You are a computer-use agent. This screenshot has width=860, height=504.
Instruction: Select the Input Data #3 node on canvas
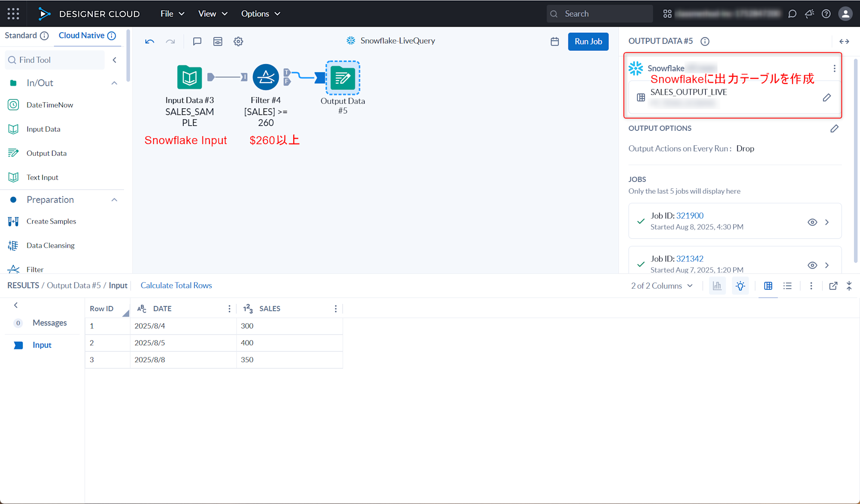point(190,77)
